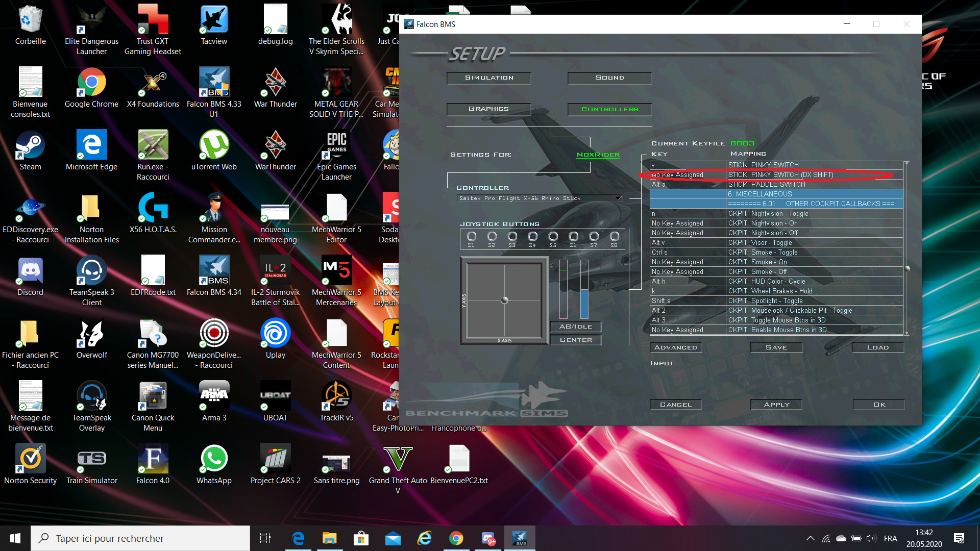Open the Controllers setup tab

click(x=609, y=109)
